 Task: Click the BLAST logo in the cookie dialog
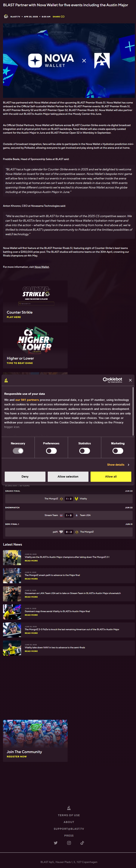(6, 380)
